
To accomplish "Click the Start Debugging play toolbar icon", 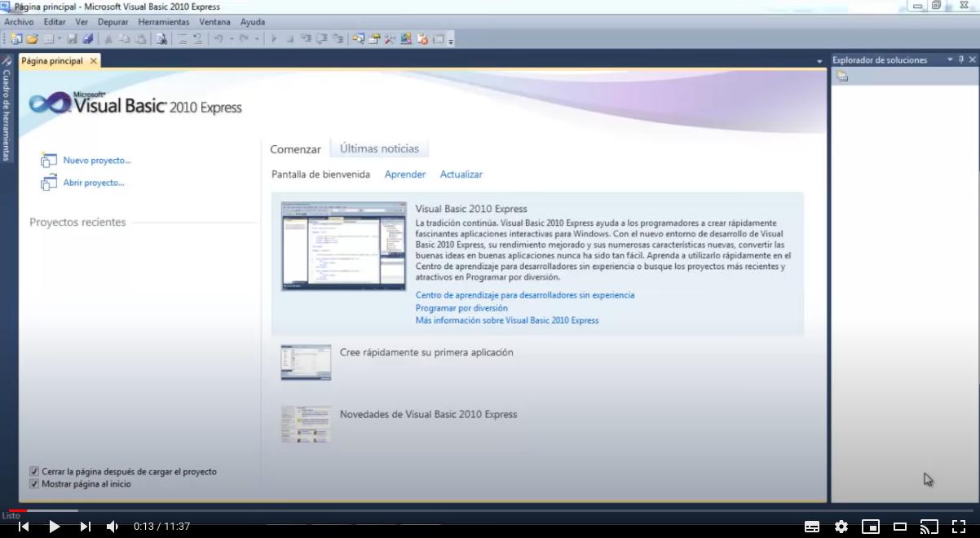I will coord(274,38).
